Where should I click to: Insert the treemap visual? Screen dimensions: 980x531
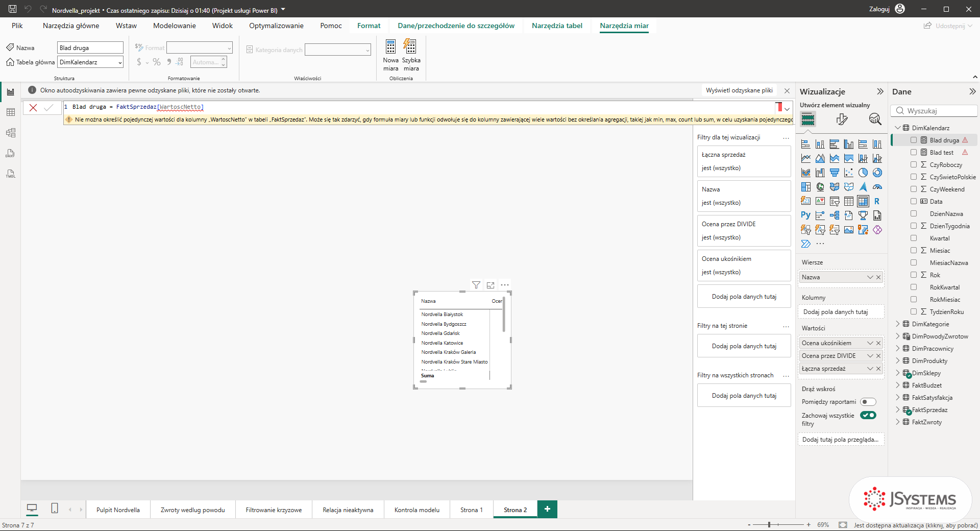(806, 187)
